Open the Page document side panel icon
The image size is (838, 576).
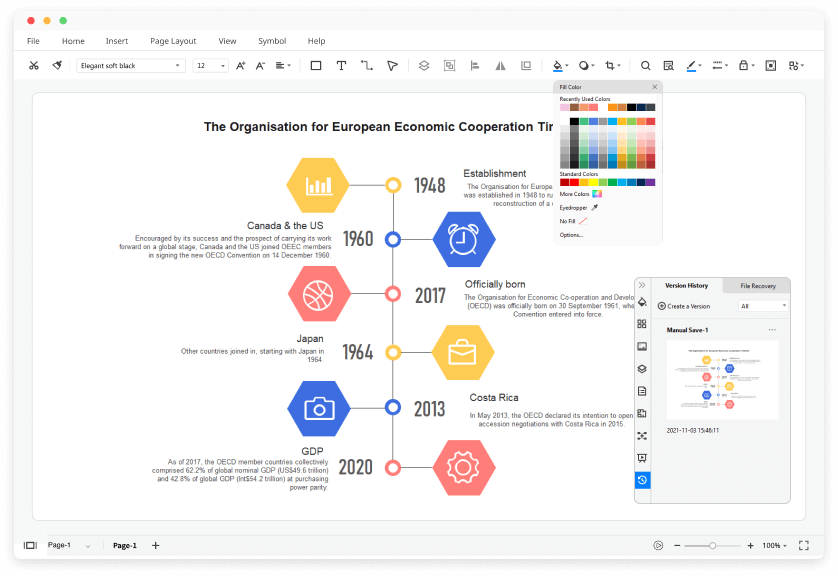click(642, 391)
